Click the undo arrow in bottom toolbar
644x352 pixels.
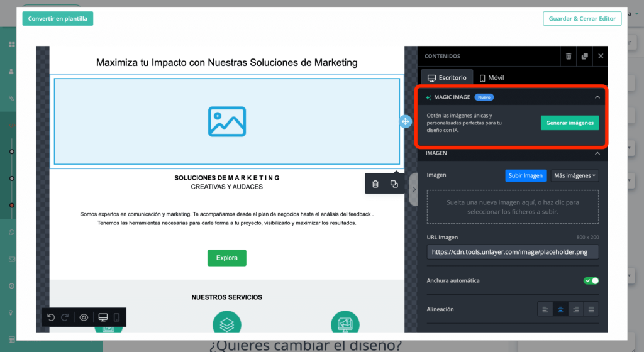(x=51, y=317)
